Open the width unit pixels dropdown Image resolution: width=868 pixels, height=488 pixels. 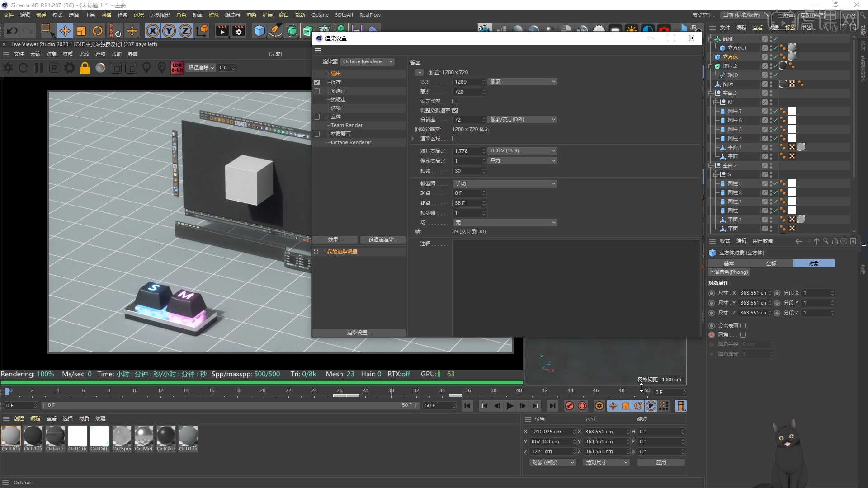click(x=523, y=81)
